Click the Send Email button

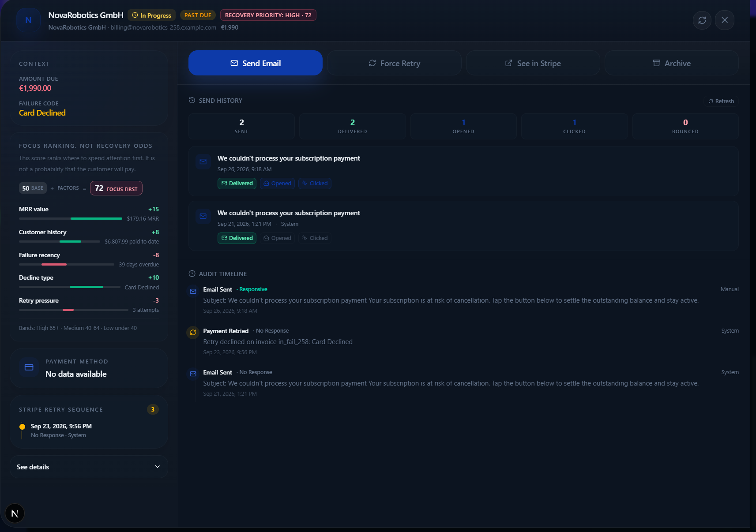pyautogui.click(x=256, y=63)
